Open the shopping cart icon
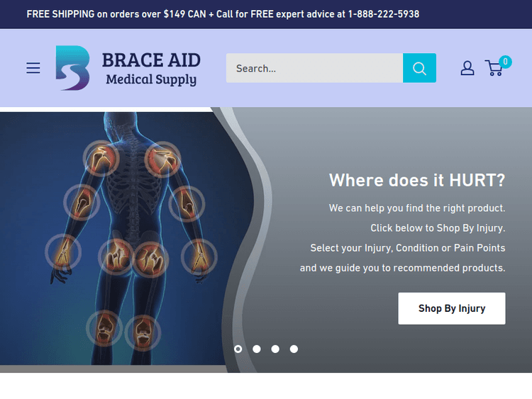 coord(494,68)
